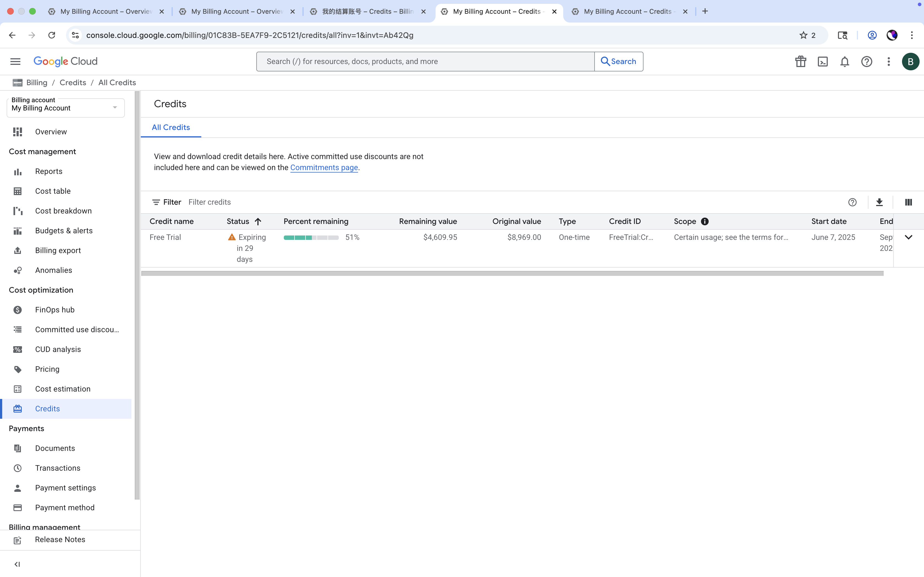
Task: Click the Scope column info icon
Action: 704,221
